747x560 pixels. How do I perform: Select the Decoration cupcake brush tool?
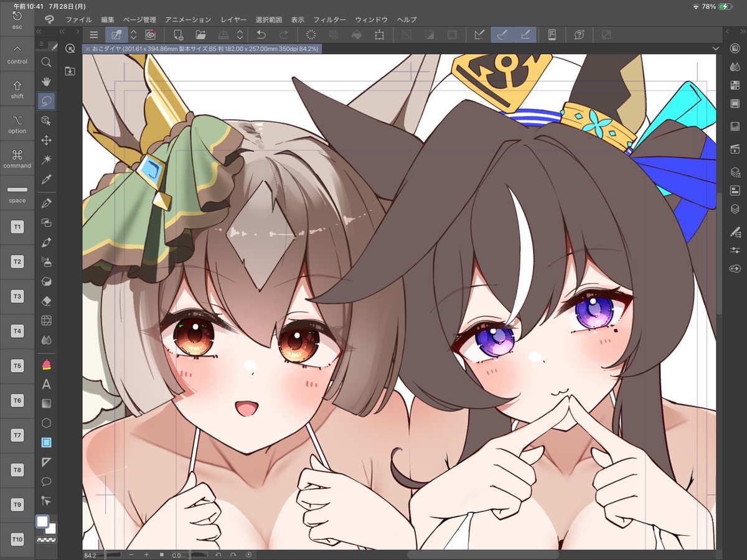tap(46, 364)
